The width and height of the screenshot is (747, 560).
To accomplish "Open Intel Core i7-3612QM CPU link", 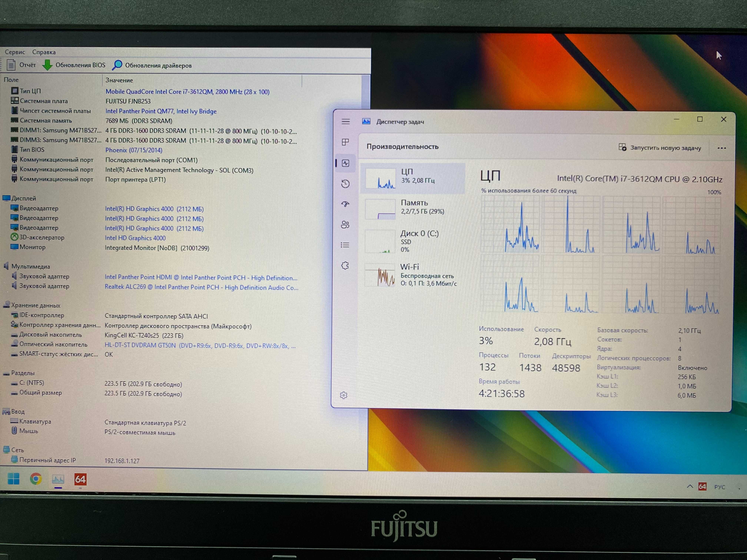I will tap(187, 92).
